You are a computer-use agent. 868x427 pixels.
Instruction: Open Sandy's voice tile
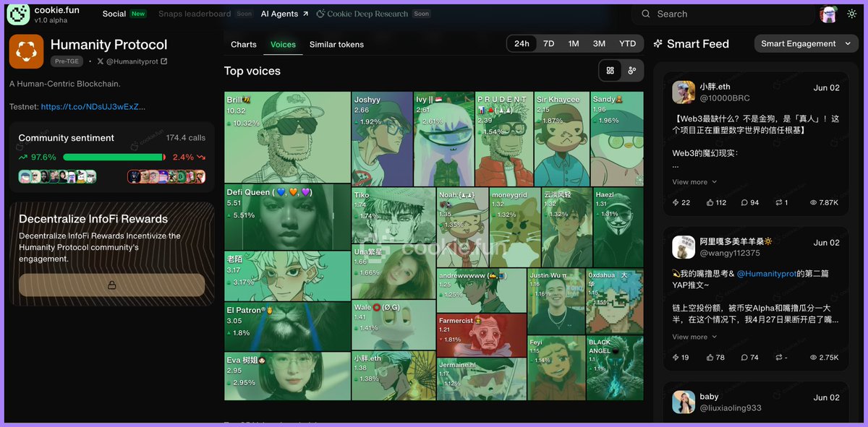(617, 139)
